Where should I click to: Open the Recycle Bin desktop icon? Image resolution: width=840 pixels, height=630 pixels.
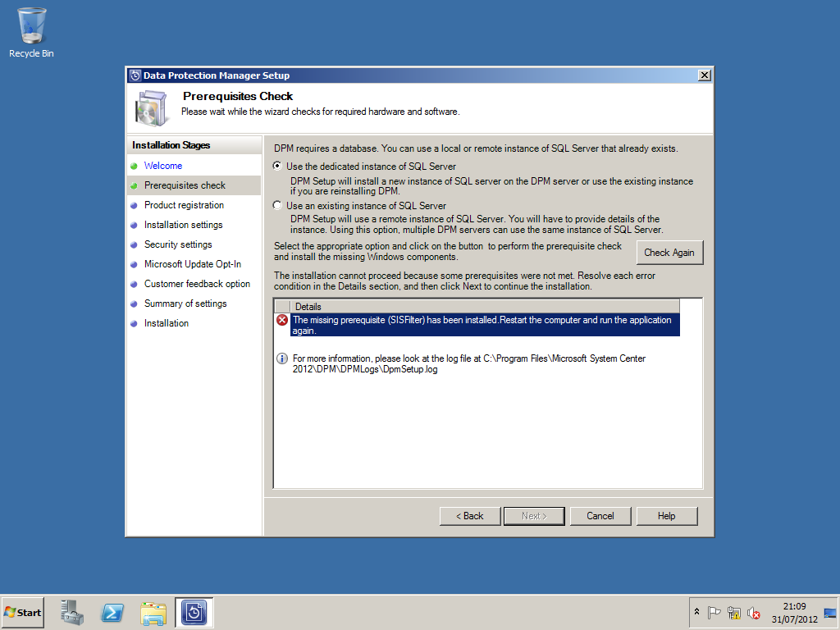coord(32,32)
